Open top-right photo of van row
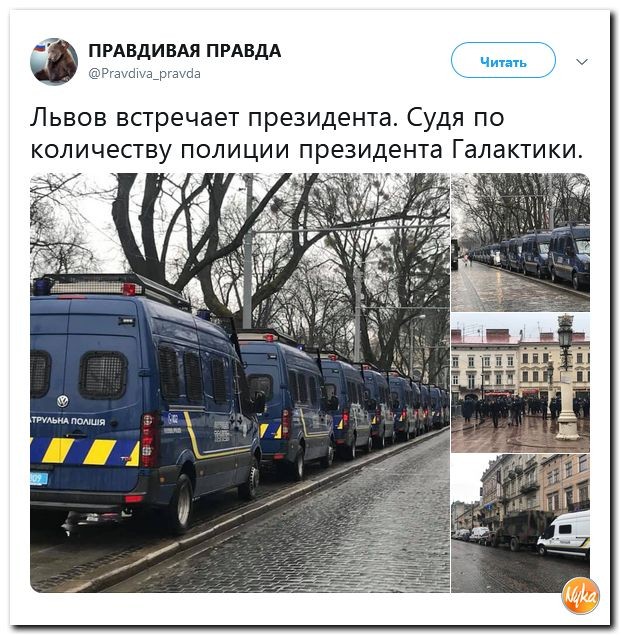The image size is (621, 636). click(x=520, y=242)
